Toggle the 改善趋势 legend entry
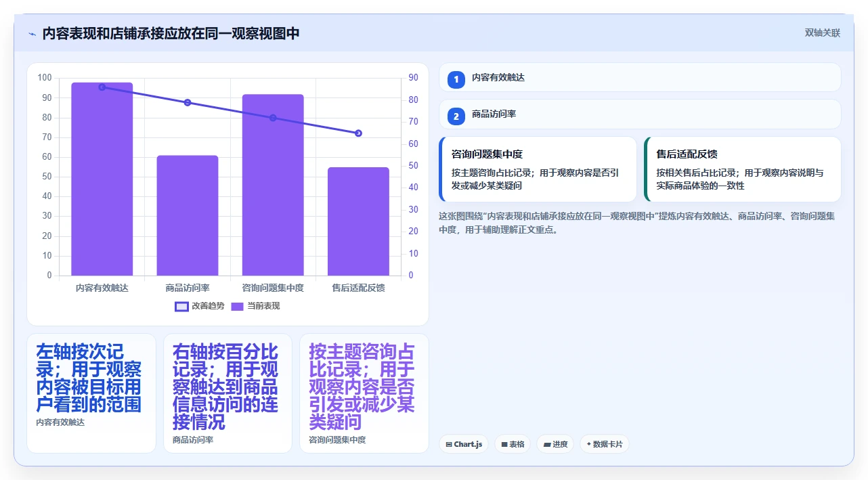868x480 pixels. click(x=200, y=306)
